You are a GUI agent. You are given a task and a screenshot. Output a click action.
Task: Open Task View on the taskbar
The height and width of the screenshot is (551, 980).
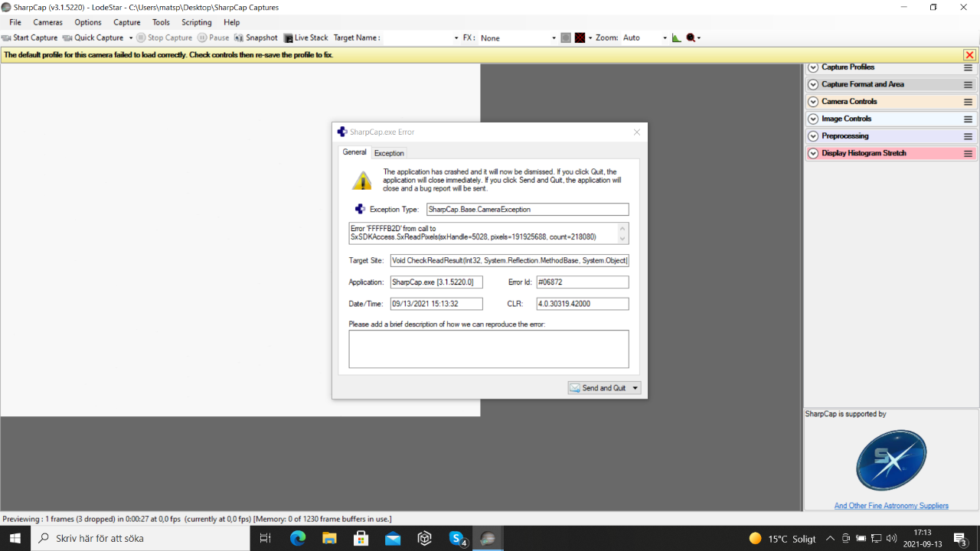[x=266, y=538]
